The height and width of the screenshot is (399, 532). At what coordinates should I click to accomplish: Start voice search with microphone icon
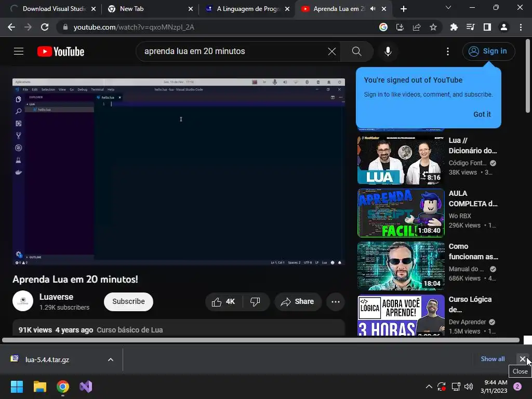(388, 51)
